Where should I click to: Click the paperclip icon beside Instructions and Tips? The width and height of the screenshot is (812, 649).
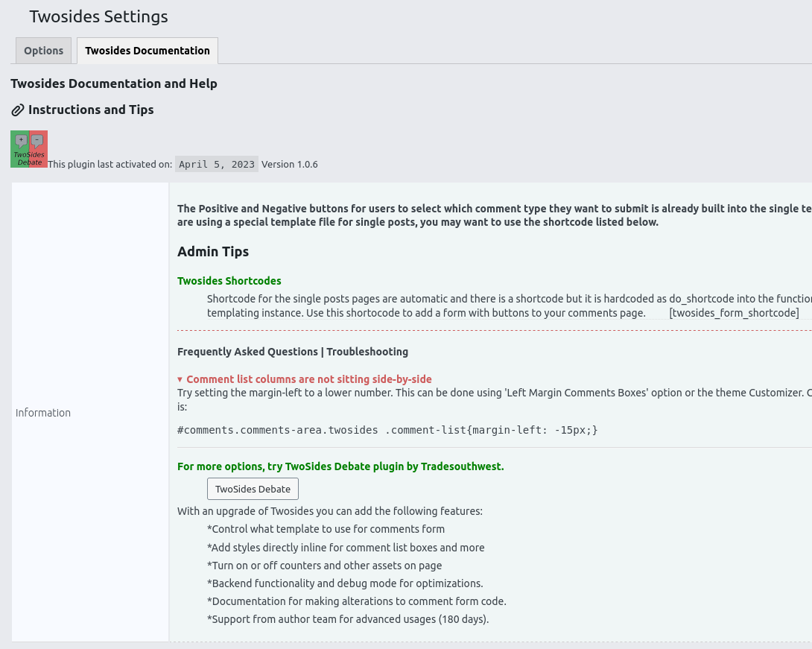coord(18,110)
